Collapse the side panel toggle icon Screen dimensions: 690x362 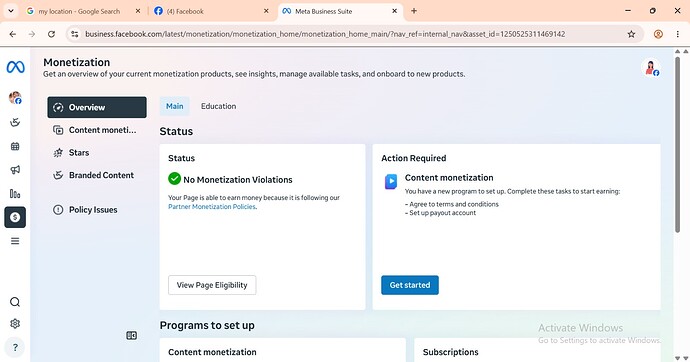click(132, 336)
